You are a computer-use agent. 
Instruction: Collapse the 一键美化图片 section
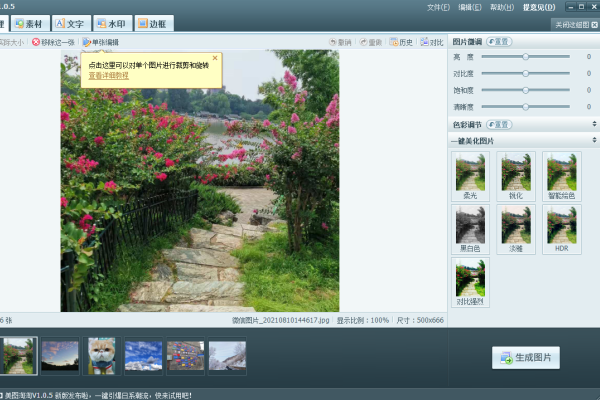tap(594, 140)
